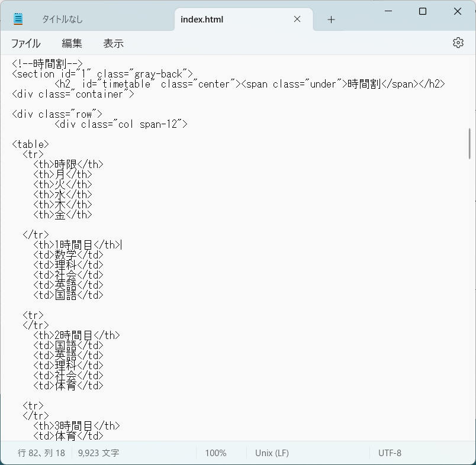This screenshot has height=465, width=476.
Task: Open the Notepad settings gear
Action: click(x=458, y=42)
